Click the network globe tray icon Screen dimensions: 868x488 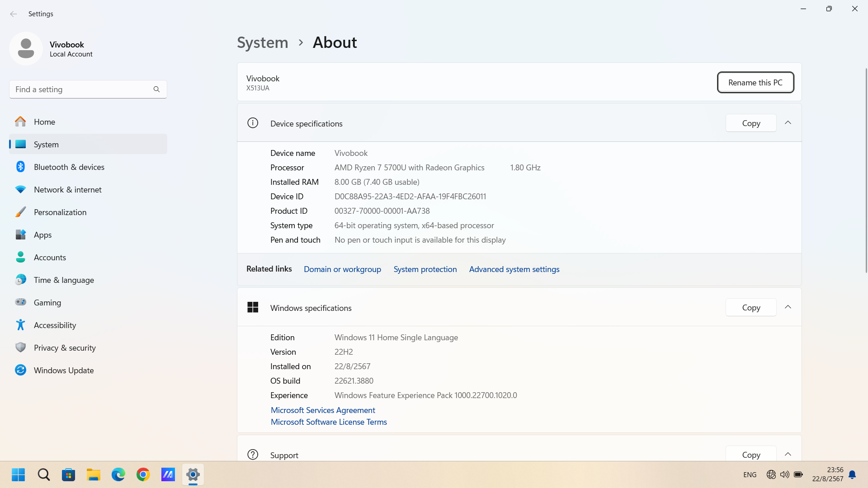pyautogui.click(x=771, y=474)
